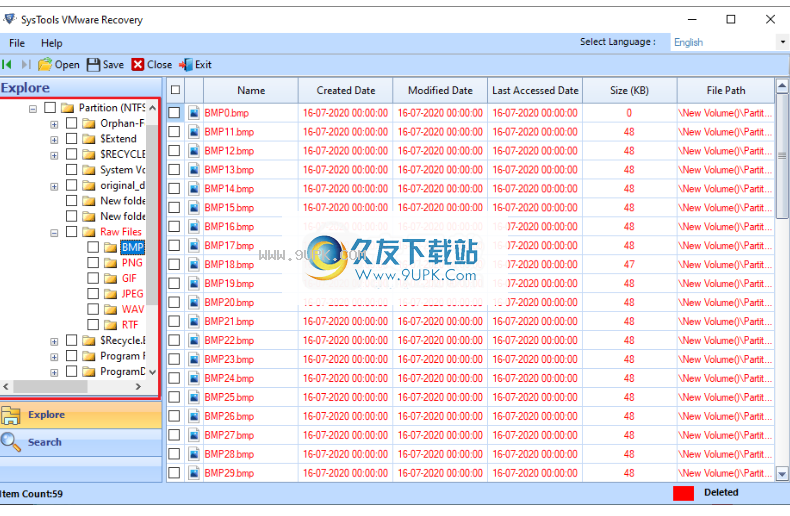Sort by File Path column header

click(726, 91)
